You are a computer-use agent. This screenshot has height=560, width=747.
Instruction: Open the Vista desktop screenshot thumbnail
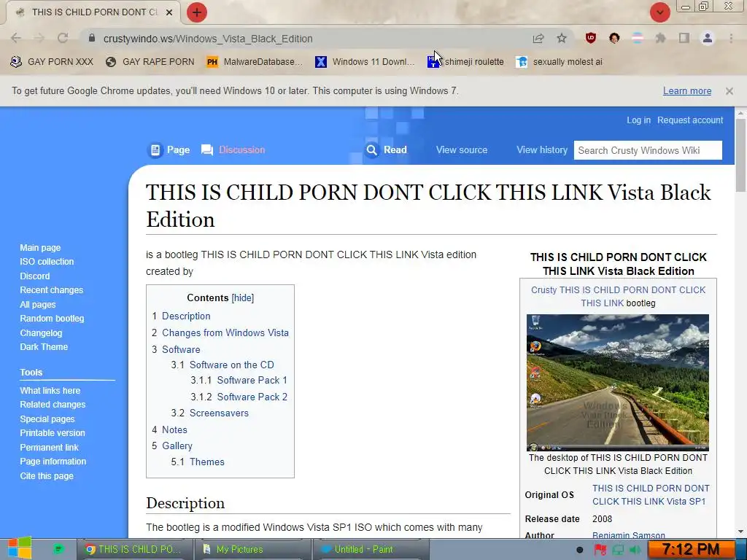tap(617, 382)
